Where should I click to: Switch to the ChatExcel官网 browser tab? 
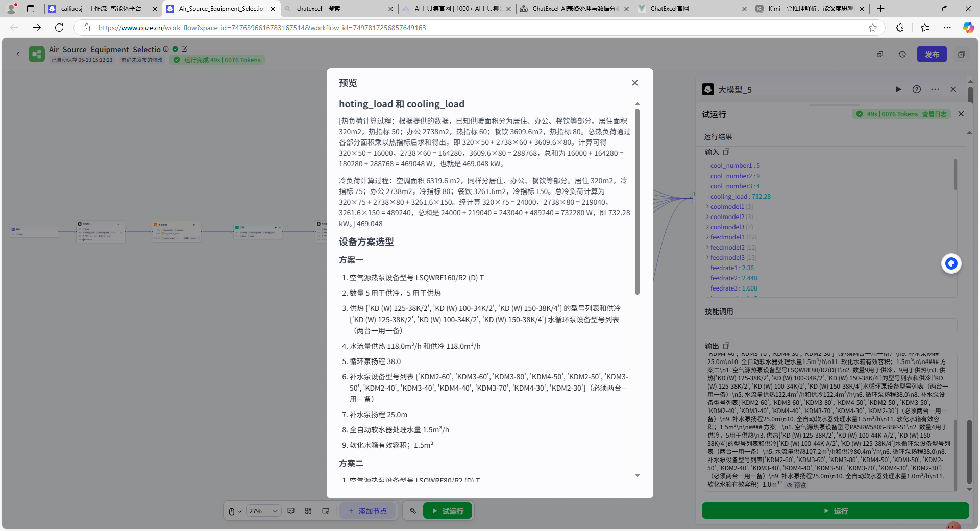pos(692,9)
